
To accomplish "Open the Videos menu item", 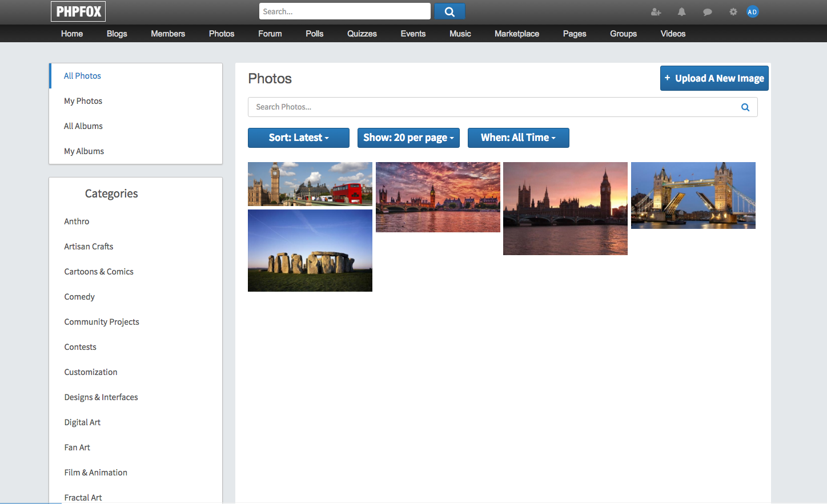I will pyautogui.click(x=673, y=34).
